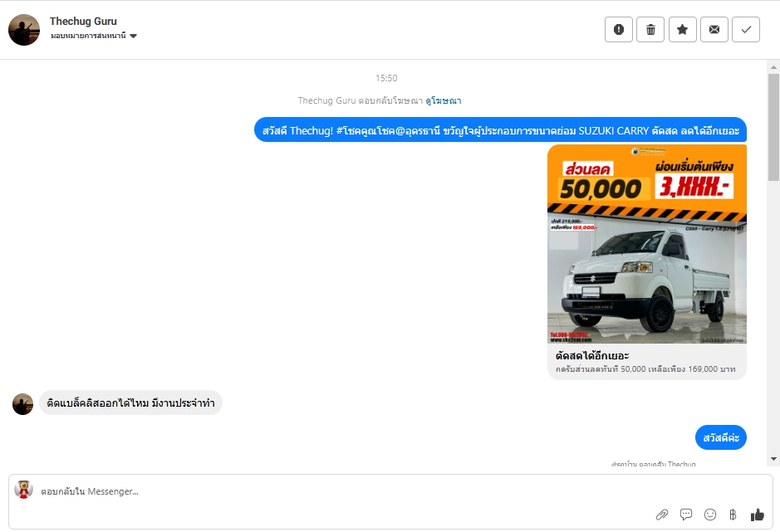Click the baht payment request icon
Image resolution: width=780 pixels, height=532 pixels.
point(733,515)
